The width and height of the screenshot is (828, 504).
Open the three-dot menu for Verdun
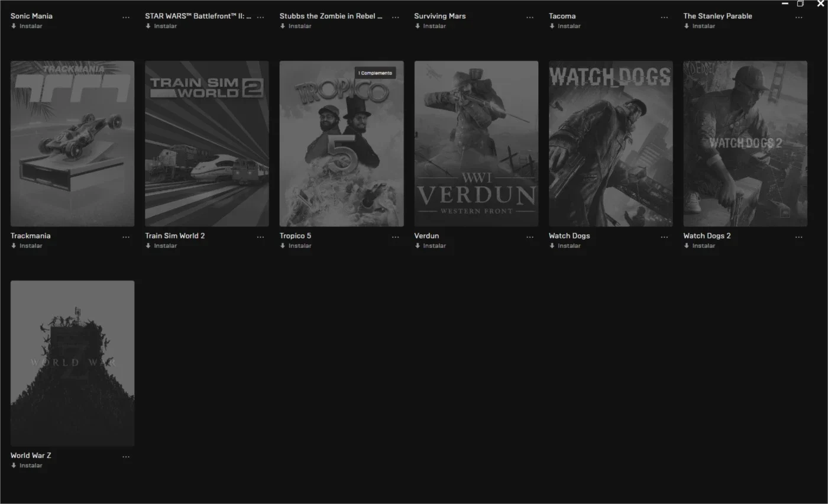529,237
